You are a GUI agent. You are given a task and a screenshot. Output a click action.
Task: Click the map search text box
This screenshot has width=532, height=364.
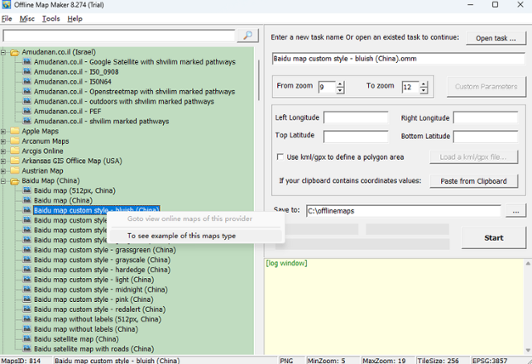tap(119, 36)
